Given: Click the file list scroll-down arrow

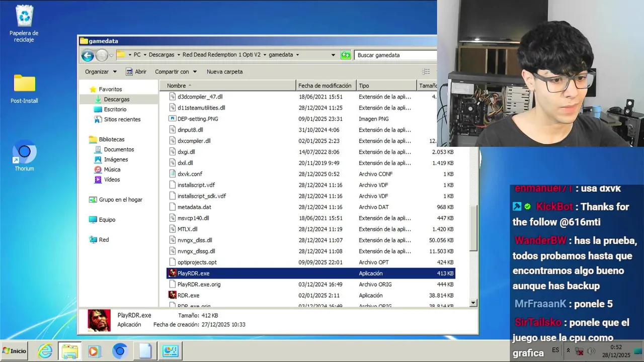Looking at the screenshot, I should 473,303.
